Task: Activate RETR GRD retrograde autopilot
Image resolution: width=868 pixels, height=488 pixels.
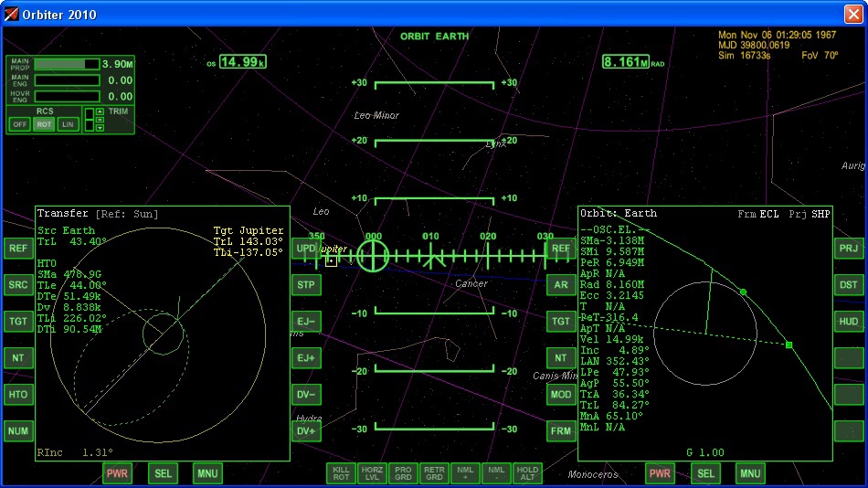Action: pyautogui.click(x=434, y=473)
